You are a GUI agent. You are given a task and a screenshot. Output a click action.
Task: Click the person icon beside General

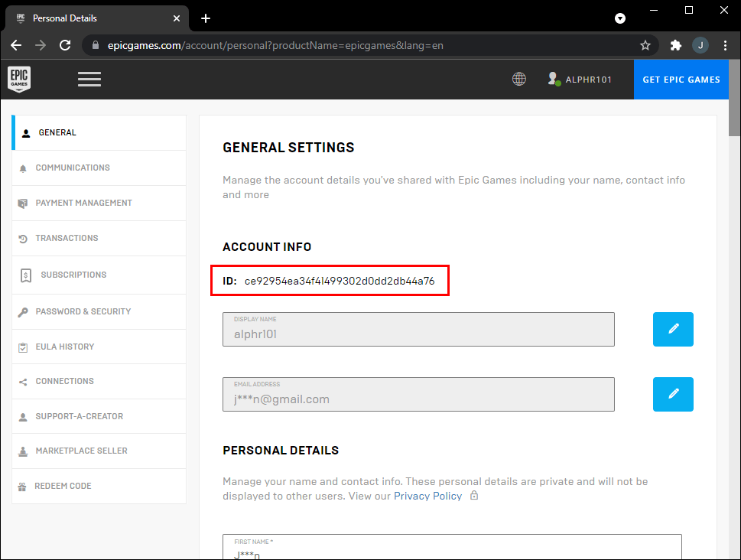26,133
